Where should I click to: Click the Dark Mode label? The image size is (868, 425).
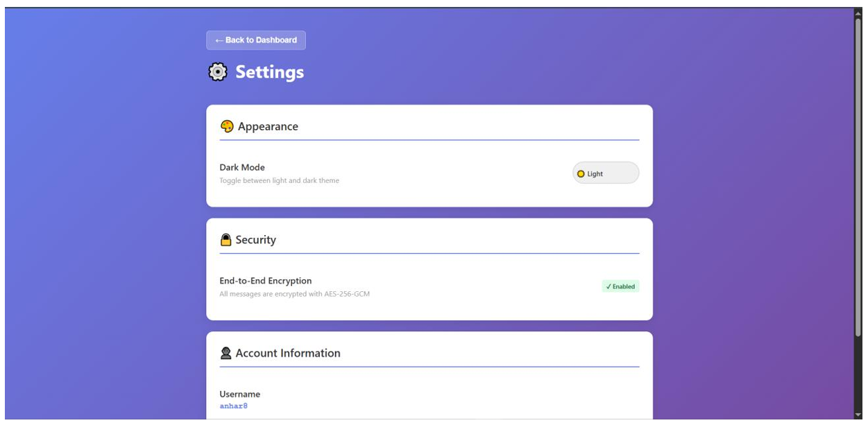click(242, 167)
